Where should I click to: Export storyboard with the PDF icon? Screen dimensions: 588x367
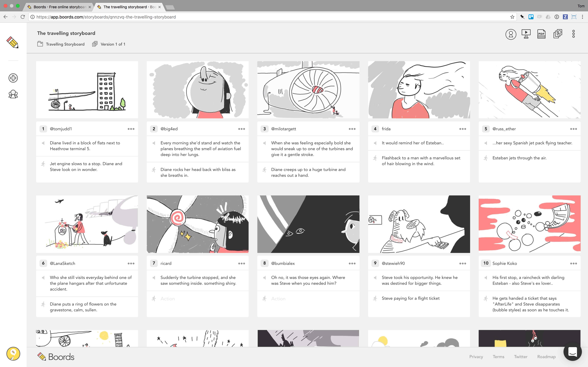click(541, 34)
